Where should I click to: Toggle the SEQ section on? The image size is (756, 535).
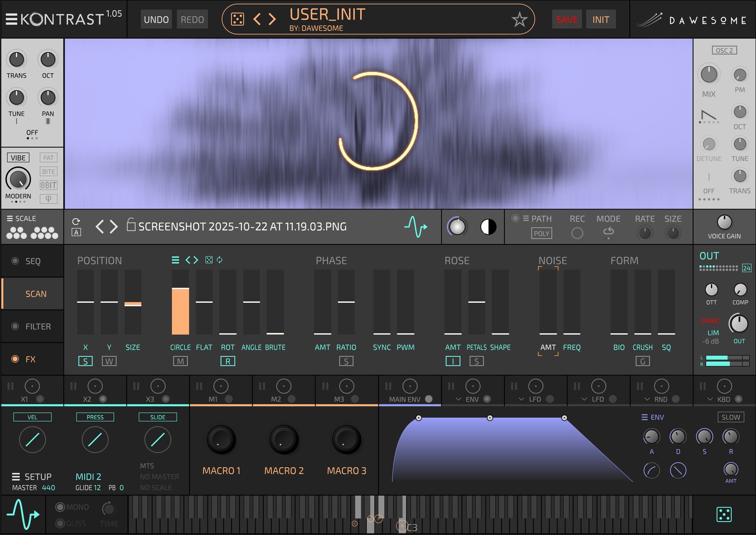tap(15, 261)
